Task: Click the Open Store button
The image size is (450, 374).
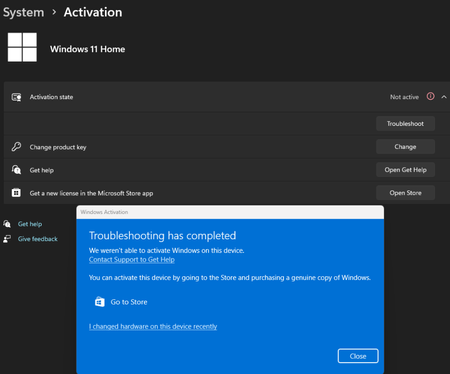Action: (405, 193)
